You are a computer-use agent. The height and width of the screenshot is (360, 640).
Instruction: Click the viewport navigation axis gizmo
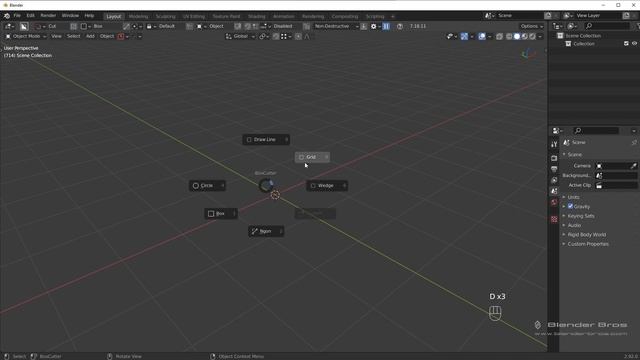pos(529,53)
